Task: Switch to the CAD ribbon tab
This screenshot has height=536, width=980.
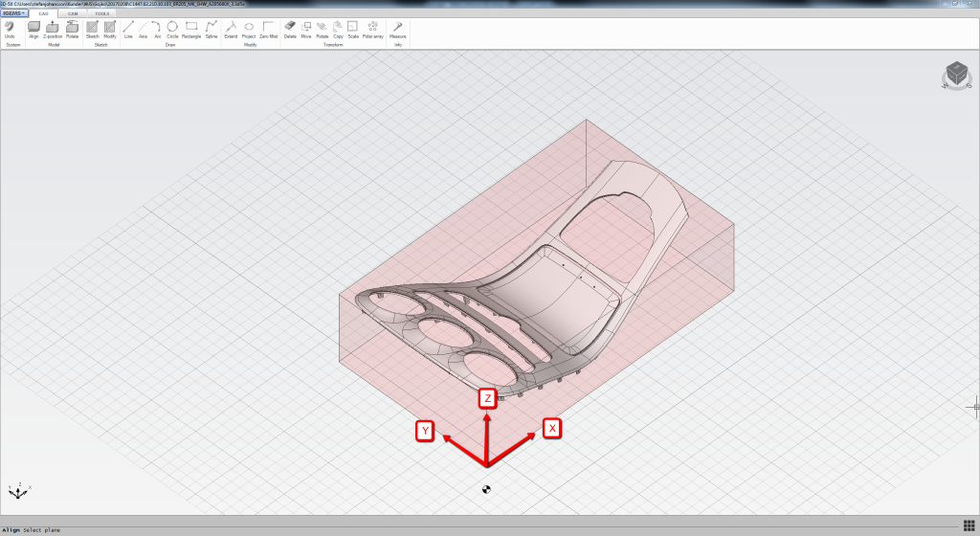Action: [x=43, y=13]
